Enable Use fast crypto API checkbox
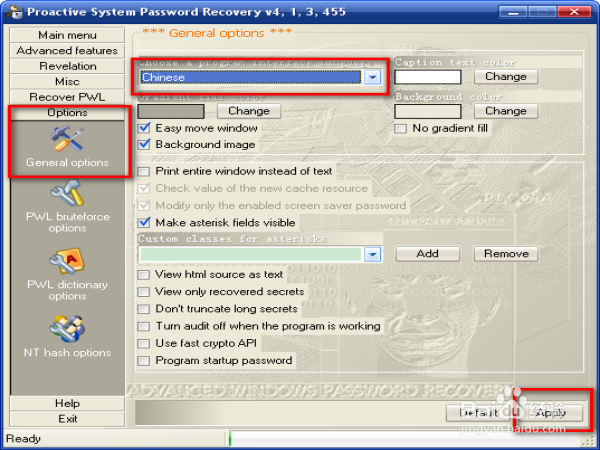This screenshot has height=450, width=600. point(144,343)
